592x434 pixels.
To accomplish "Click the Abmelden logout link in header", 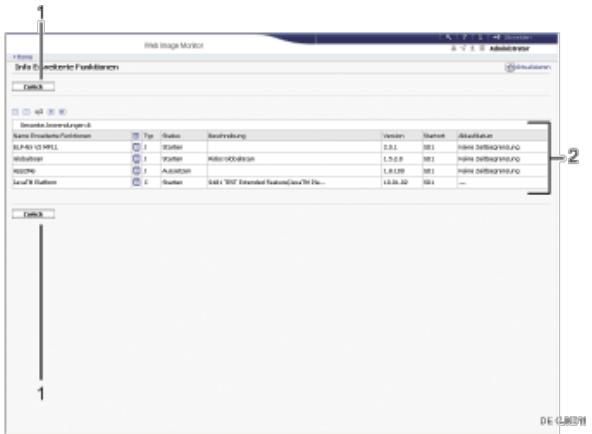I will 518,37.
